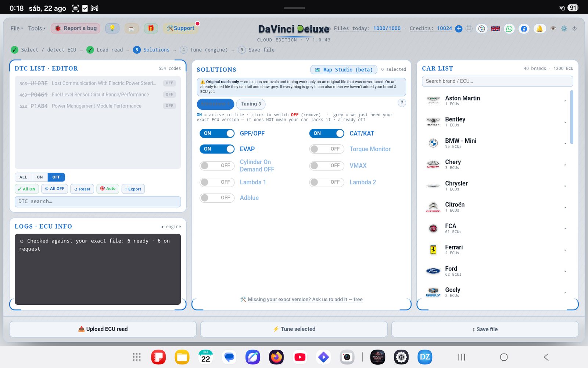
Task: Show ALL codes in DTC filter
Action: (x=23, y=177)
